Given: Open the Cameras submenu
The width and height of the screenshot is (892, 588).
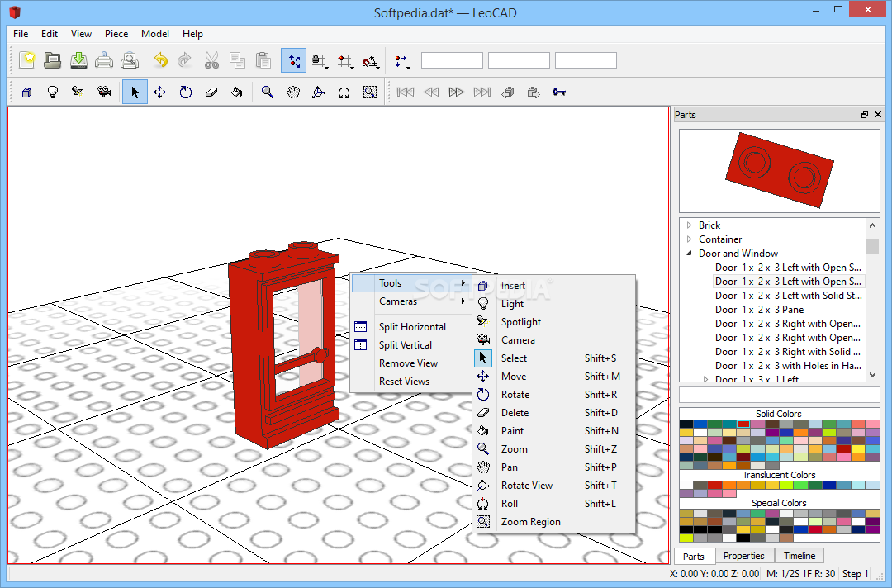Looking at the screenshot, I should tap(410, 301).
